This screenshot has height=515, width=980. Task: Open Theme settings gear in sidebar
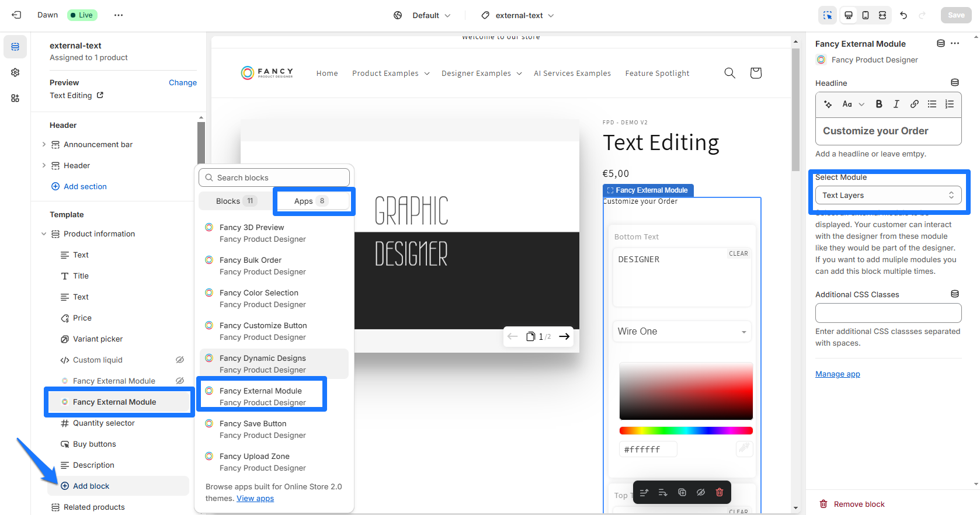tap(15, 72)
